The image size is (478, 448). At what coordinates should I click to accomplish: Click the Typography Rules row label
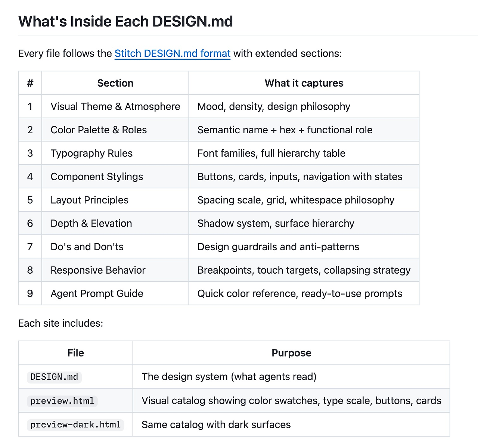(91, 153)
